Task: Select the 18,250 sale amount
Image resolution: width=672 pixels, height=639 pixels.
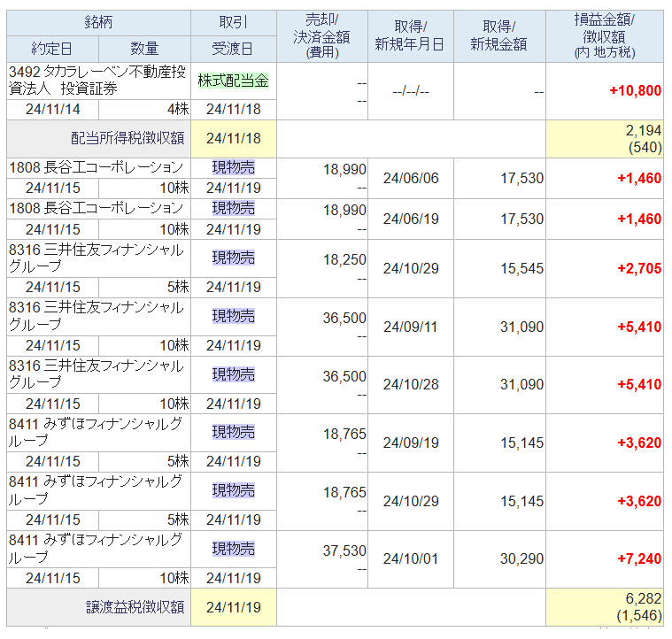Action: pos(344,259)
